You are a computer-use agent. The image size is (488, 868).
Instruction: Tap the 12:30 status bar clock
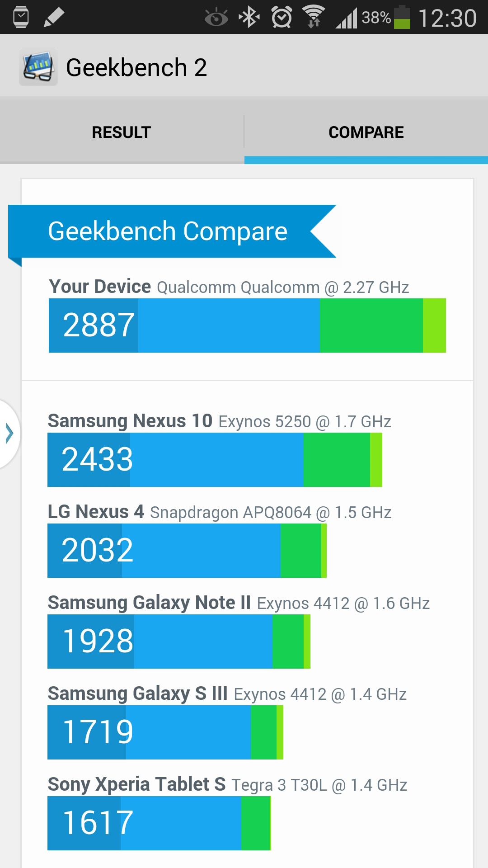tap(447, 18)
